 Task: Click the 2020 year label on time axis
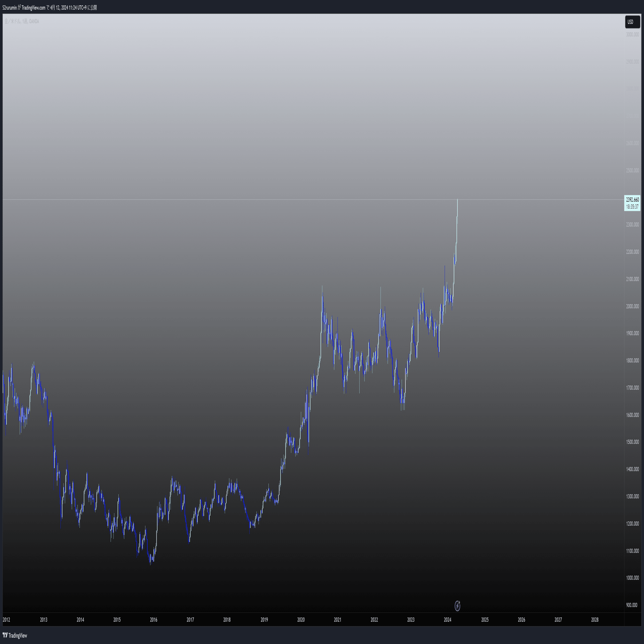point(301,620)
